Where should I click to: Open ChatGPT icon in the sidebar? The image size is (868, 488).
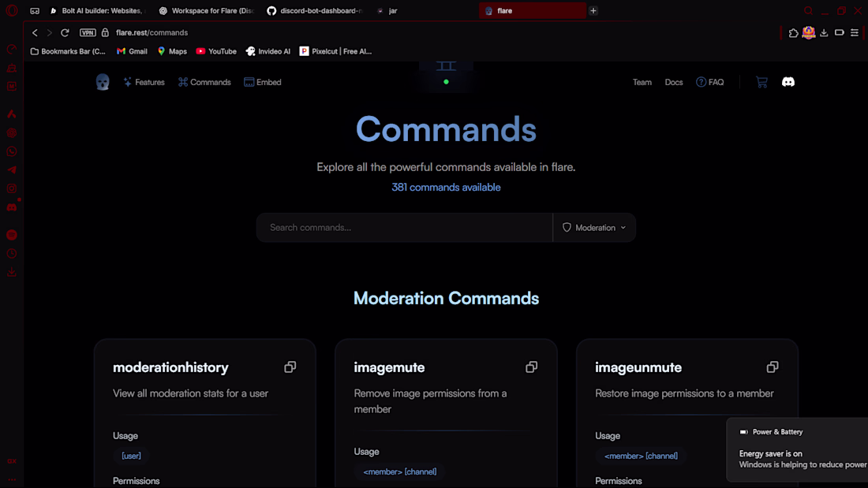tap(12, 132)
